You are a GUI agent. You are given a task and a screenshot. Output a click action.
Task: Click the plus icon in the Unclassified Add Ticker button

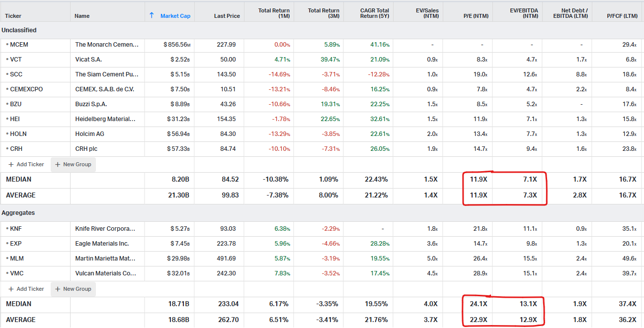point(11,164)
